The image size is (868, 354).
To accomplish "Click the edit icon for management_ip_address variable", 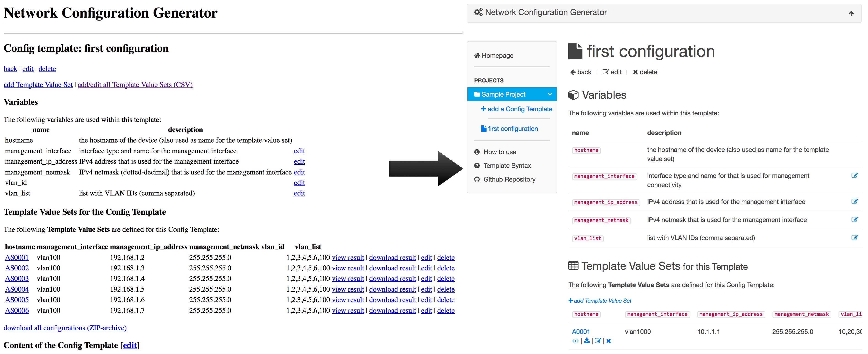I will click(854, 201).
